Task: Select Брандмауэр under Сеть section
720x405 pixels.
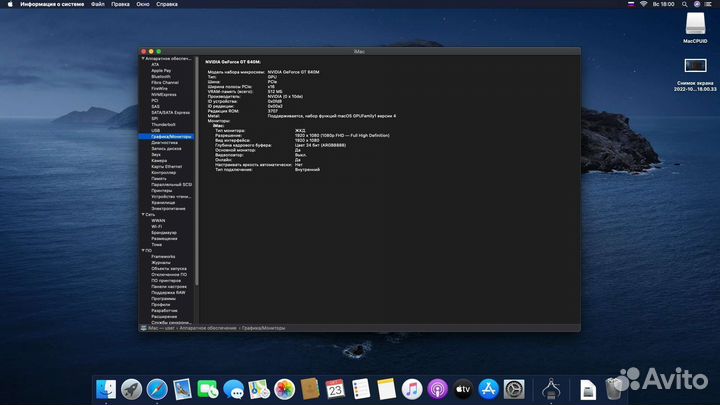Action: point(164,233)
